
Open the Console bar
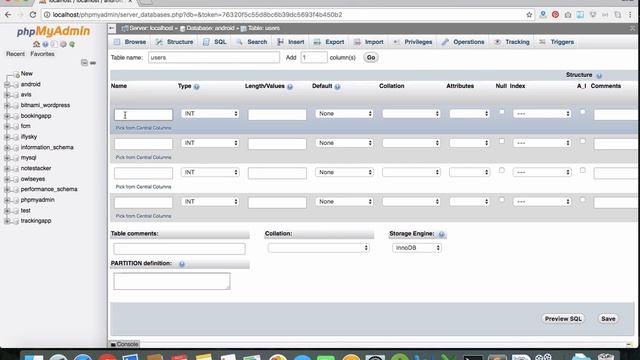coord(124,344)
